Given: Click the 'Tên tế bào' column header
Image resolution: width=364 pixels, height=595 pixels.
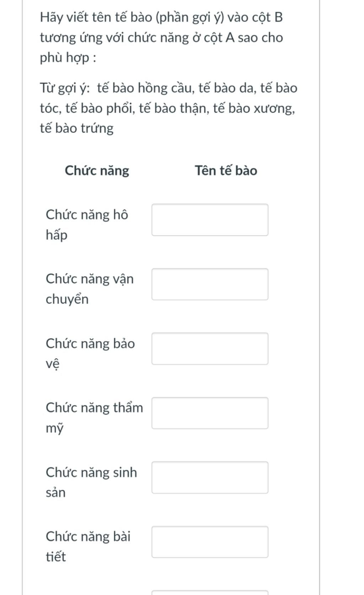Looking at the screenshot, I should coord(226,171).
